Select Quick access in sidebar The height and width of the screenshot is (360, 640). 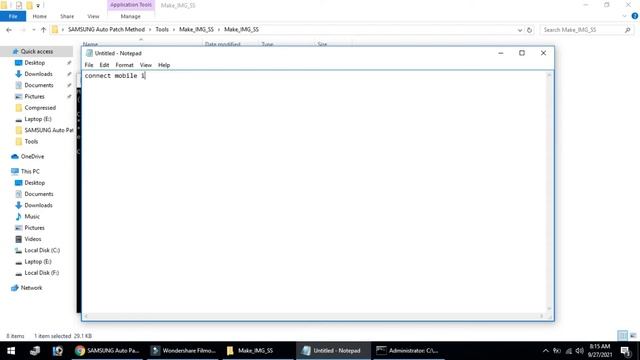(x=37, y=51)
